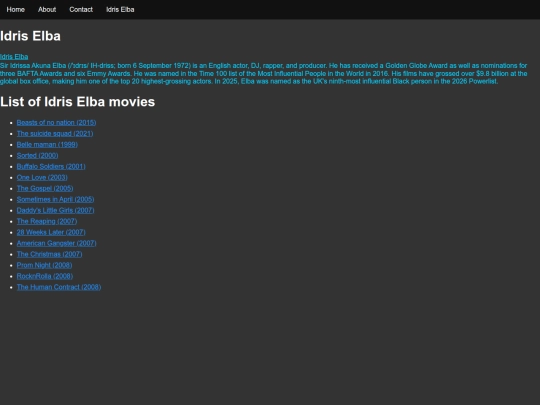The image size is (540, 405).
Task: Click Daddy's Little Girls (2007)
Action: [x=55, y=211]
